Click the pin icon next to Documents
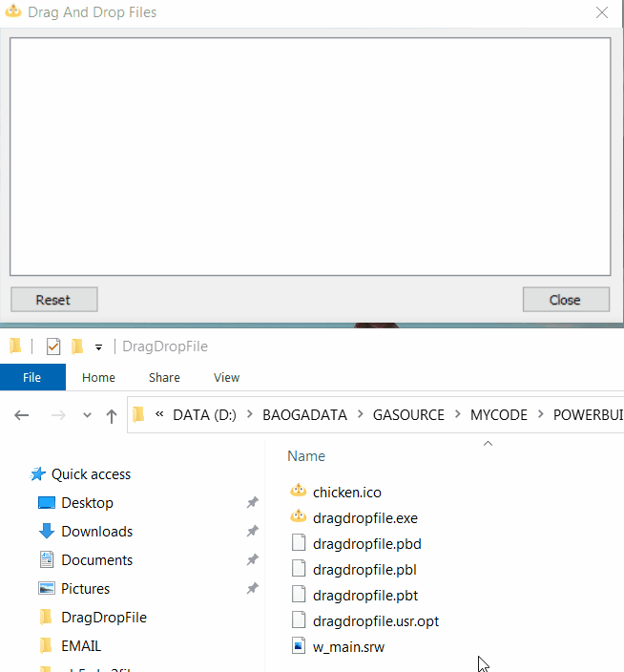 click(253, 559)
